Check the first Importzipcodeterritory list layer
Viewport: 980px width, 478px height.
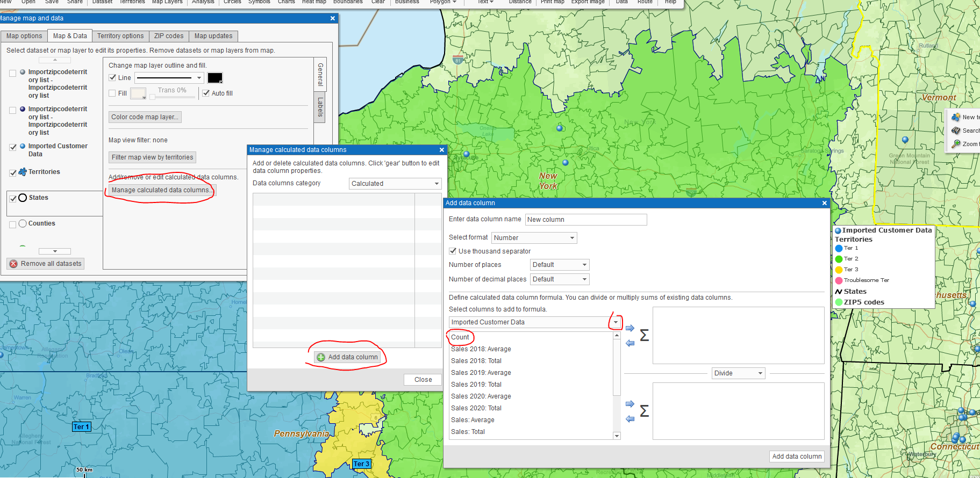[13, 74]
